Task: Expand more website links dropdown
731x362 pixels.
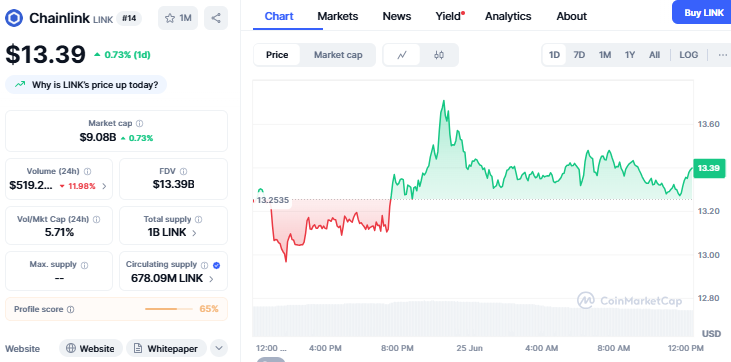Action: [x=219, y=348]
